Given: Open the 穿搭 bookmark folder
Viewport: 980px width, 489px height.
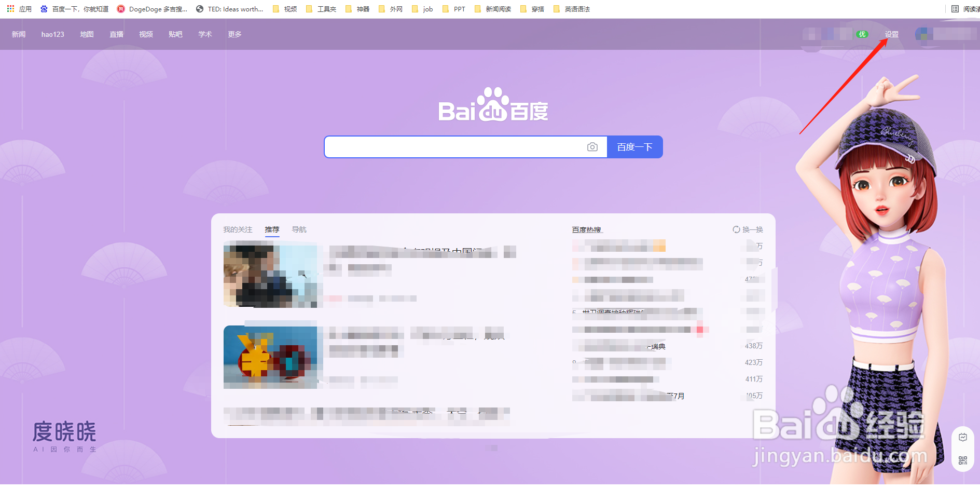Looking at the screenshot, I should (x=532, y=9).
